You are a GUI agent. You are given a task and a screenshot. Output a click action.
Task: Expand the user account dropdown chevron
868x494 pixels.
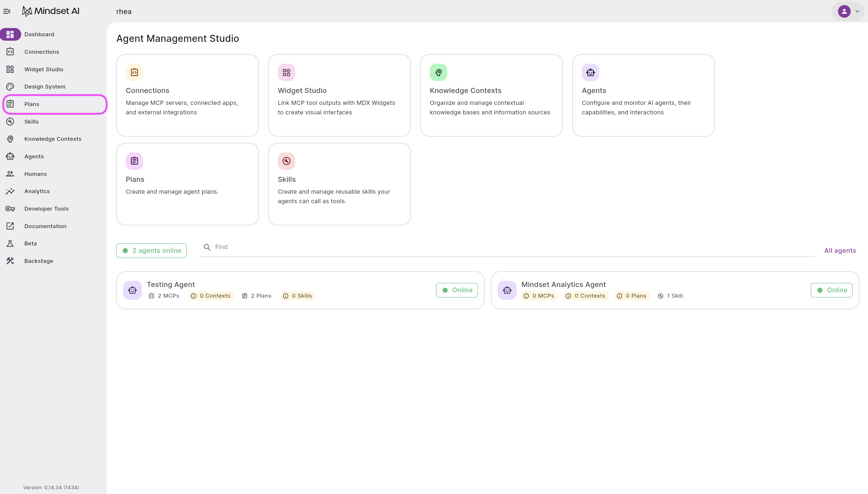[x=857, y=12]
